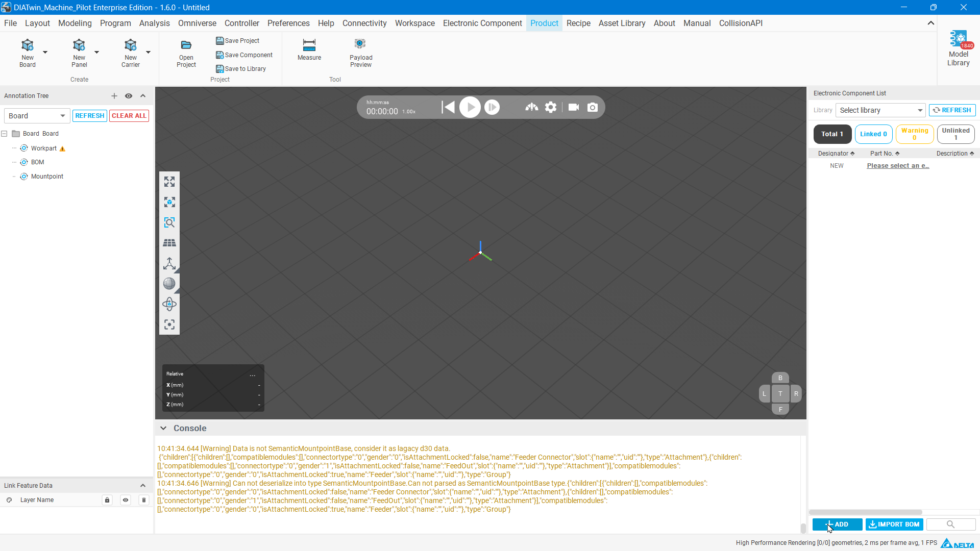Open the Model Library
Screen dimensions: 980x551
(x=959, y=48)
